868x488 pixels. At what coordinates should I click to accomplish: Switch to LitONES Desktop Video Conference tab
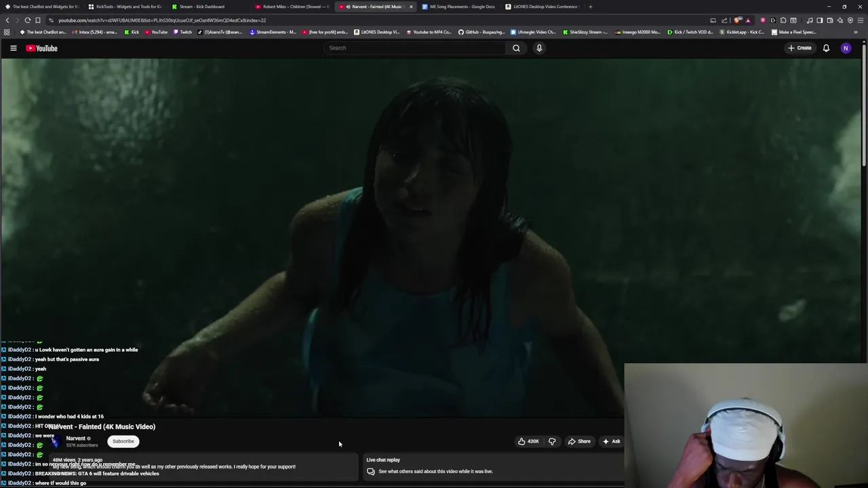pyautogui.click(x=542, y=7)
